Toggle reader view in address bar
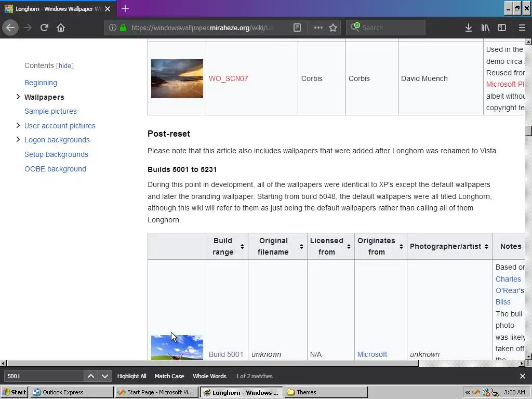Viewport: 532px width, 399px height. point(297,28)
